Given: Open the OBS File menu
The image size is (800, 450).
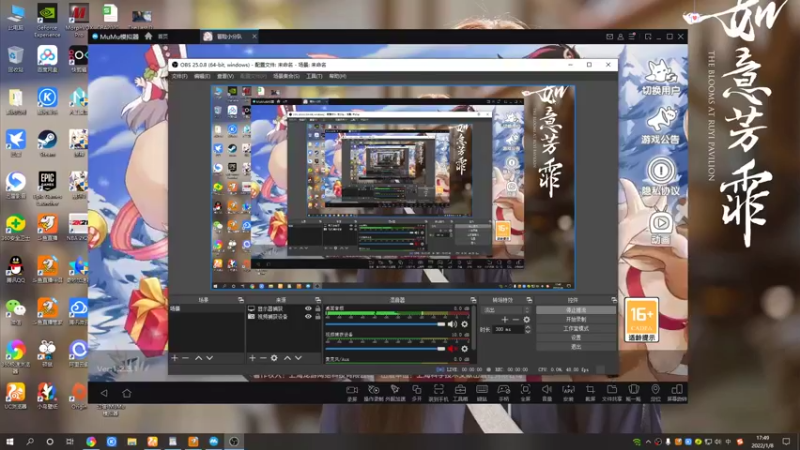Looking at the screenshot, I should point(180,76).
